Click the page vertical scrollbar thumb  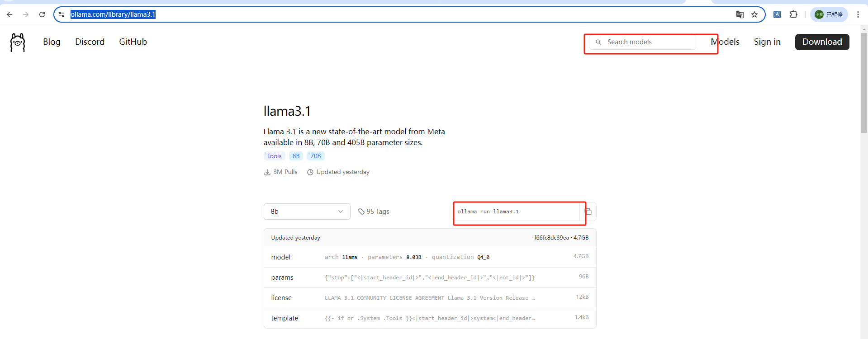click(864, 83)
